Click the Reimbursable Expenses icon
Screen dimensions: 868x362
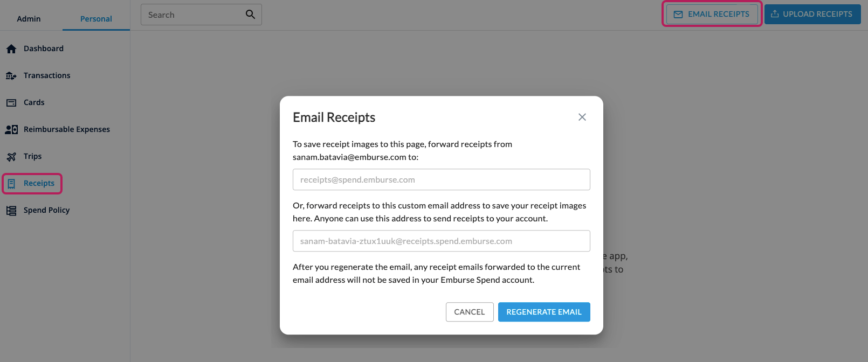(11, 130)
